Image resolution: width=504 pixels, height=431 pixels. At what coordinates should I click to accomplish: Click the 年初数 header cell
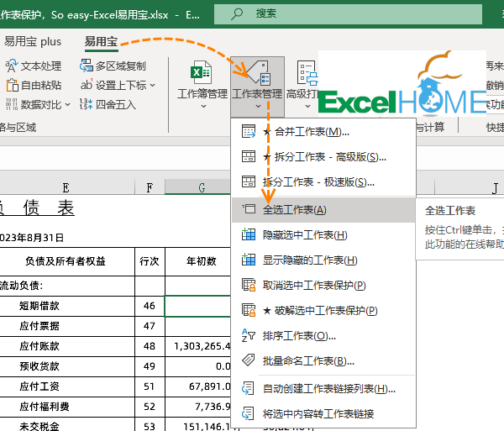198,261
